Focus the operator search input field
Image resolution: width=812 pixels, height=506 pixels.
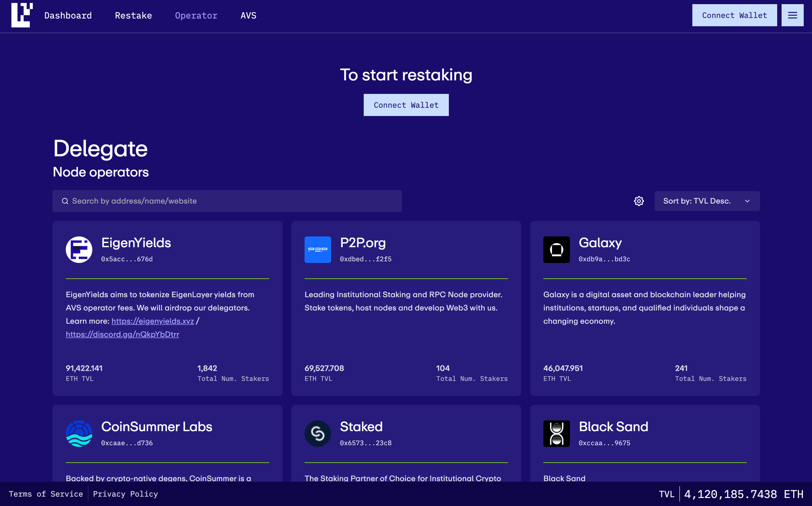tap(234, 201)
